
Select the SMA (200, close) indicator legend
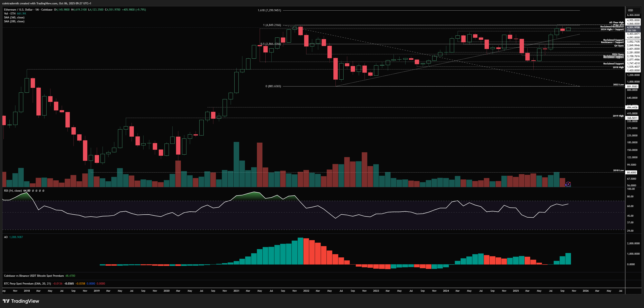(14, 21)
